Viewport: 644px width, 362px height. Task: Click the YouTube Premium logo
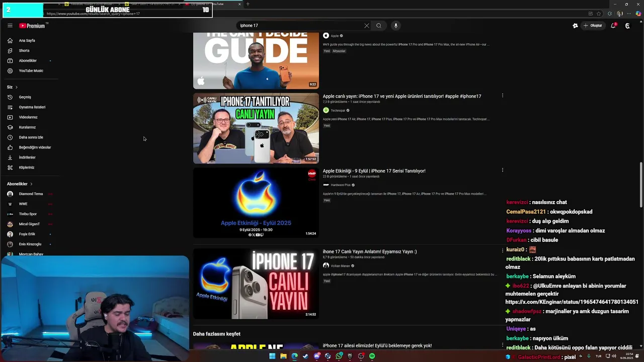click(x=33, y=26)
